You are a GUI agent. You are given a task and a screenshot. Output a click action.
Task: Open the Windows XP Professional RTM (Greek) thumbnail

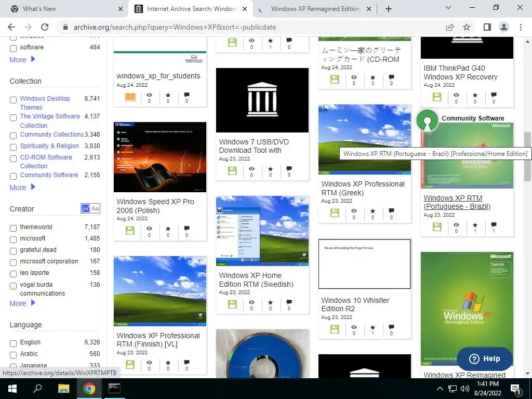(364, 139)
